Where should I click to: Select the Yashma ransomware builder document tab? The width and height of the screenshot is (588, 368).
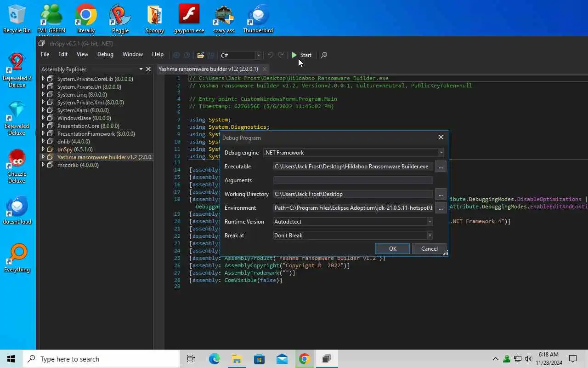208,69
